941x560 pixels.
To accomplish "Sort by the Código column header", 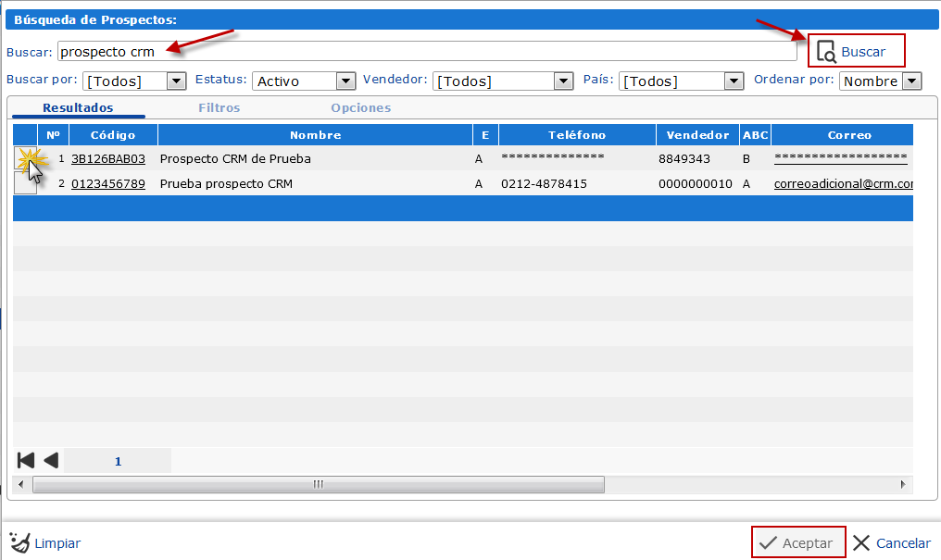I will (113, 135).
